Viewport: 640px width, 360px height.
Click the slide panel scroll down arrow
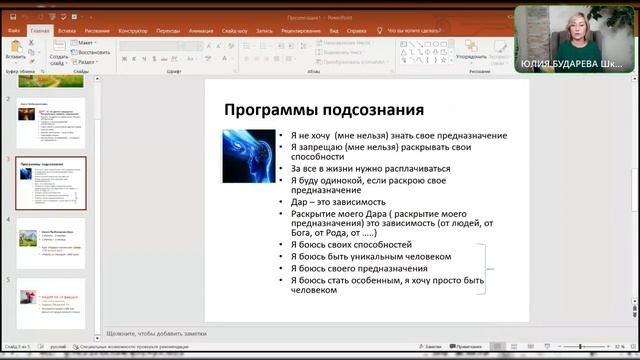click(x=97, y=338)
